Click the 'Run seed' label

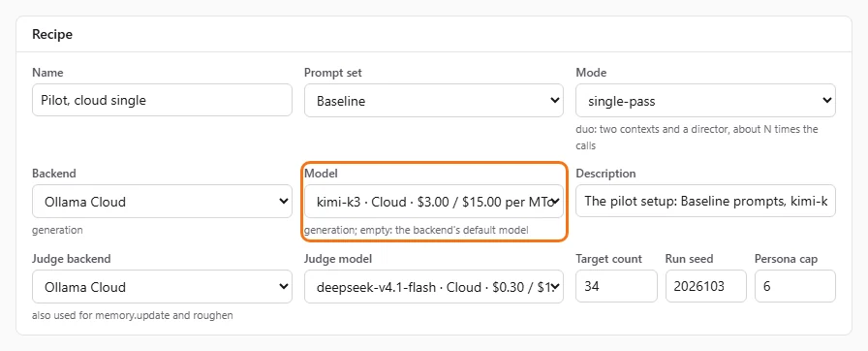(689, 259)
